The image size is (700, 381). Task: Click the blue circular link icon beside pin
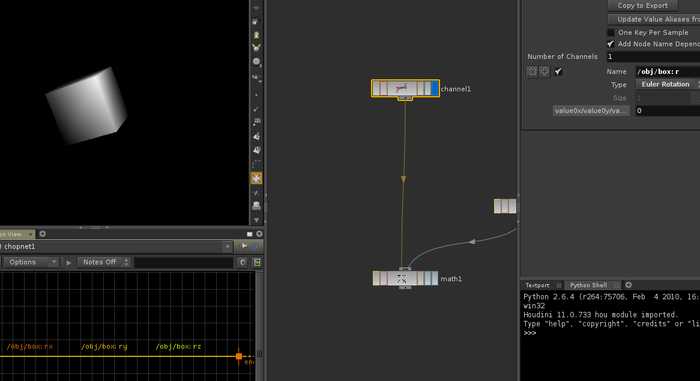256,246
